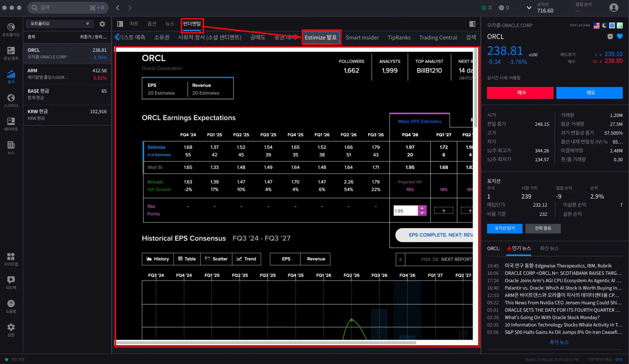Open the 공매도 short selling sub-tab

[257, 37]
